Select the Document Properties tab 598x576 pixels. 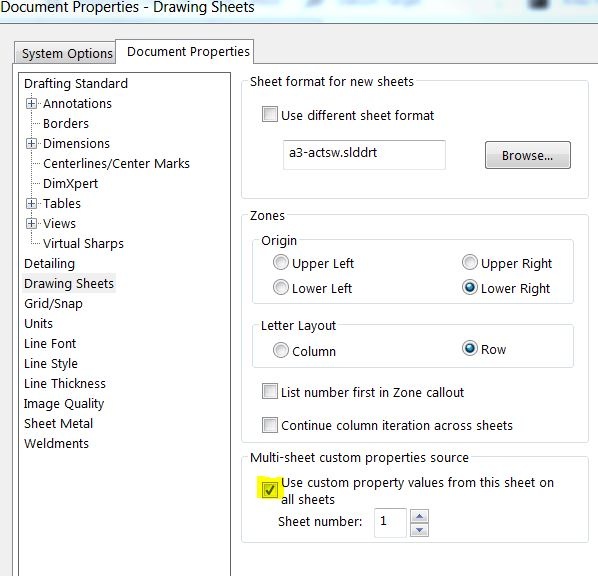pyautogui.click(x=185, y=51)
